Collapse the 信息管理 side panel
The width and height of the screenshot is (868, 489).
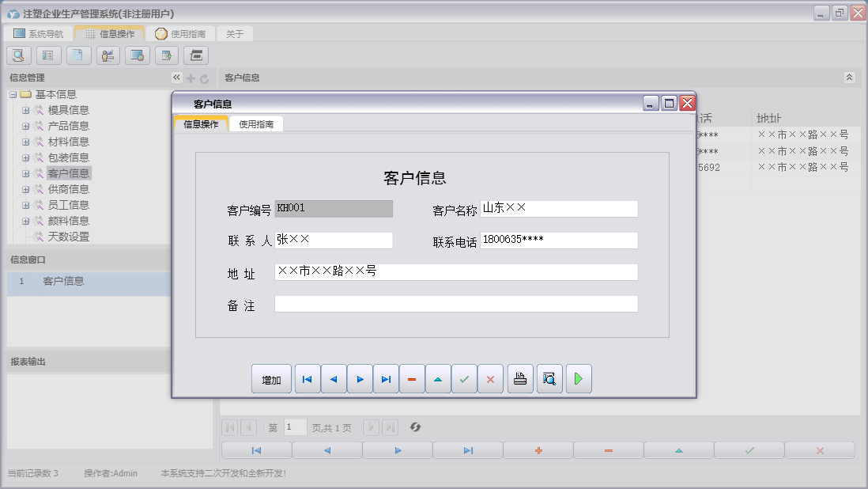176,78
